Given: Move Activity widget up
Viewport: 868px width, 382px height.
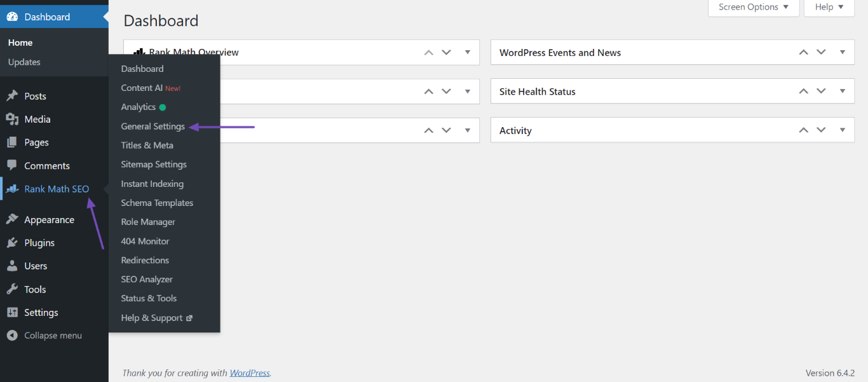Looking at the screenshot, I should [804, 130].
